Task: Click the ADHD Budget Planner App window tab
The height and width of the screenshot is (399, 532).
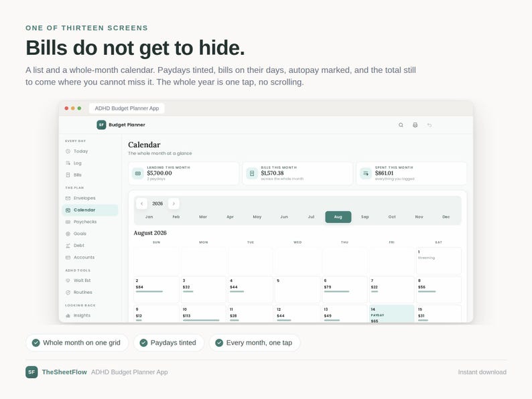Action: pyautogui.click(x=127, y=108)
